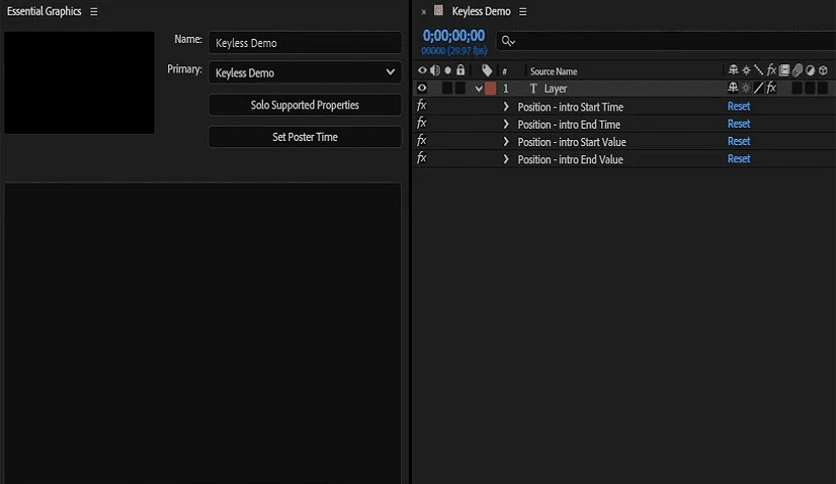Select the Essential Graphics panel tab

[44, 11]
